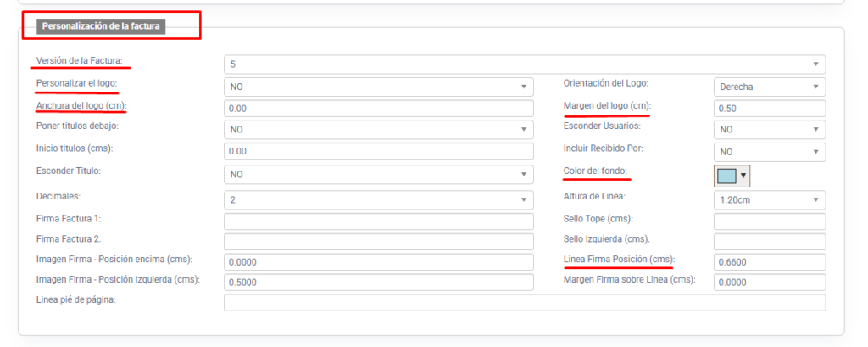Click the Firma Factura 2 input field
This screenshot has width=868, height=347.
[378, 242]
